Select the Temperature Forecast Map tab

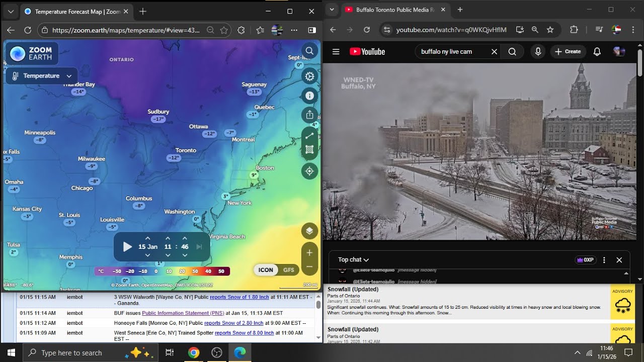tap(76, 12)
